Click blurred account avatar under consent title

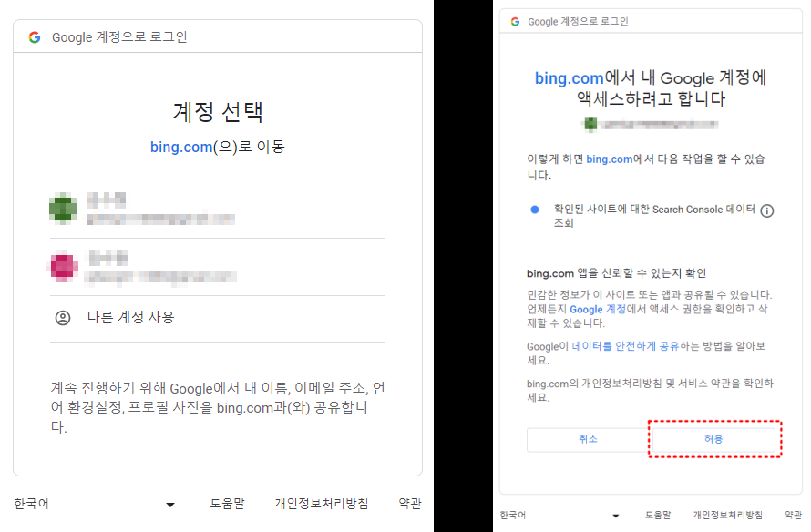click(x=590, y=124)
